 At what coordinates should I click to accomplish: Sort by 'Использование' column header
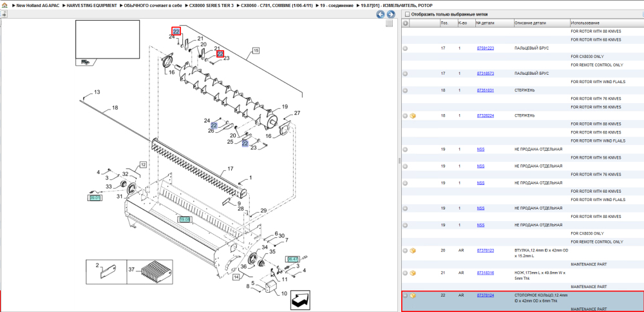click(x=607, y=23)
